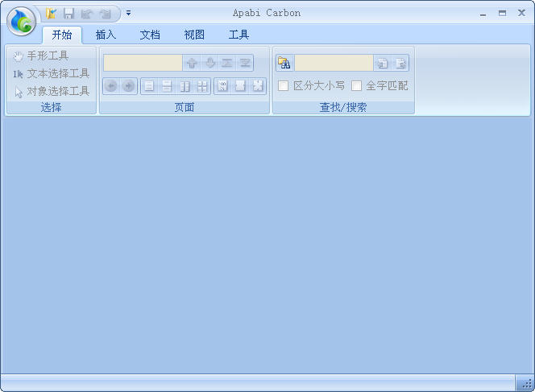Open the 文档 ribbon tab
The image size is (535, 392).
(150, 35)
